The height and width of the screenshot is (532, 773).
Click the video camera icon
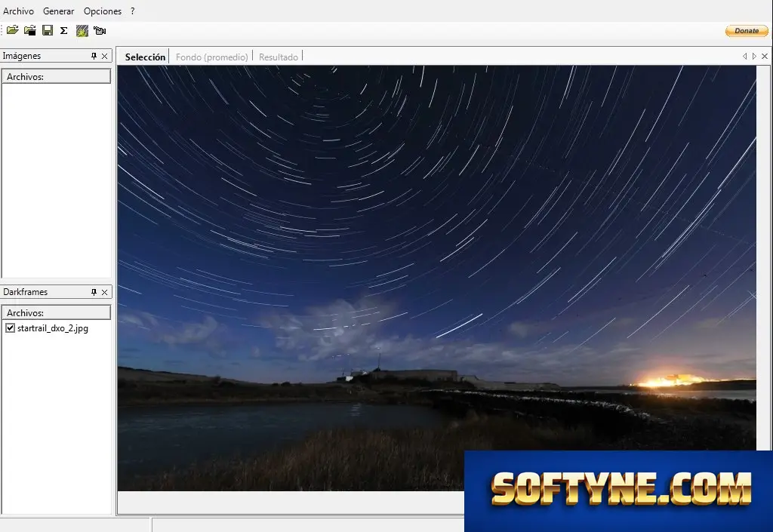click(x=100, y=30)
